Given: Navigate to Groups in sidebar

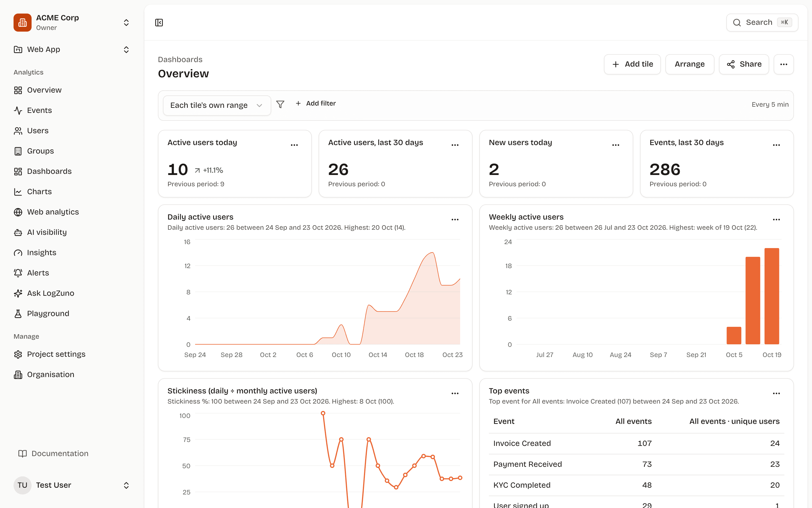Looking at the screenshot, I should point(34,151).
